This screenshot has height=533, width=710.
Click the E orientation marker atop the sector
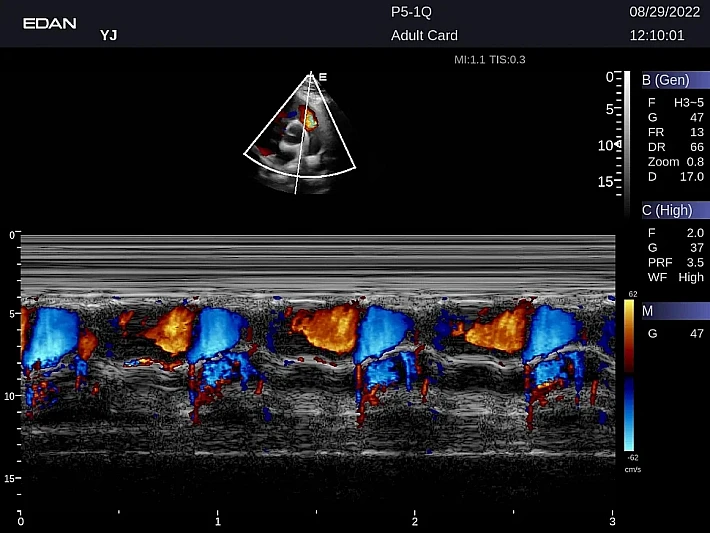click(x=323, y=75)
